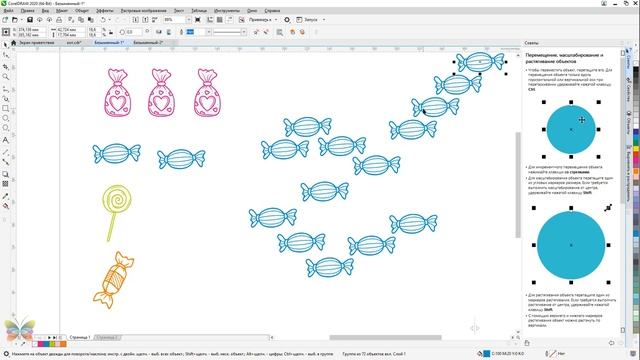This screenshot has width=640, height=360.
Task: Open the Bitmaps menu
Action: (143, 10)
